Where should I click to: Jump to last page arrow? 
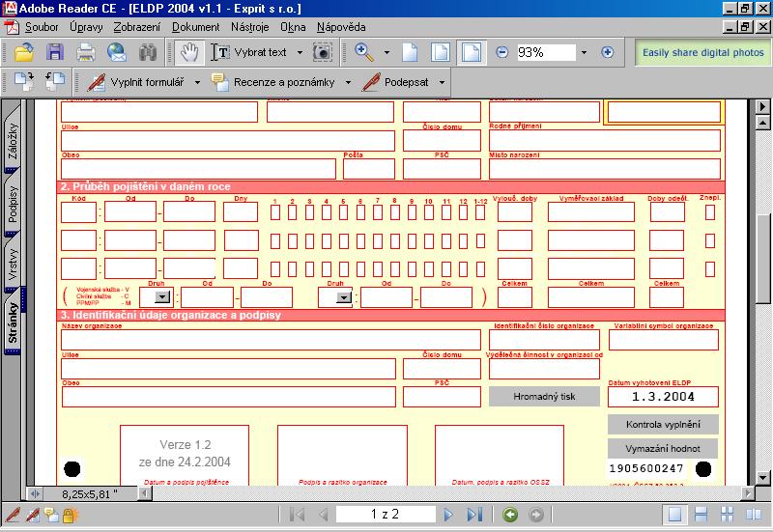coord(474,515)
